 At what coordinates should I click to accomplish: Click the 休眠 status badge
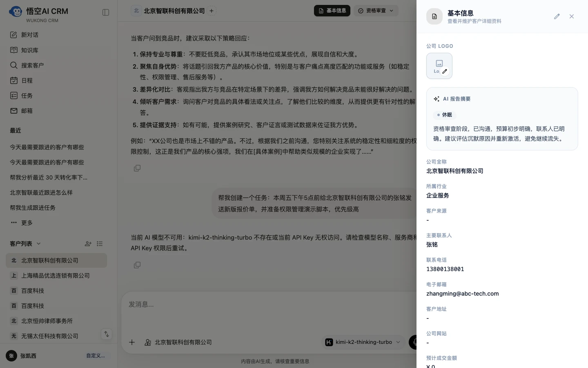click(x=444, y=115)
